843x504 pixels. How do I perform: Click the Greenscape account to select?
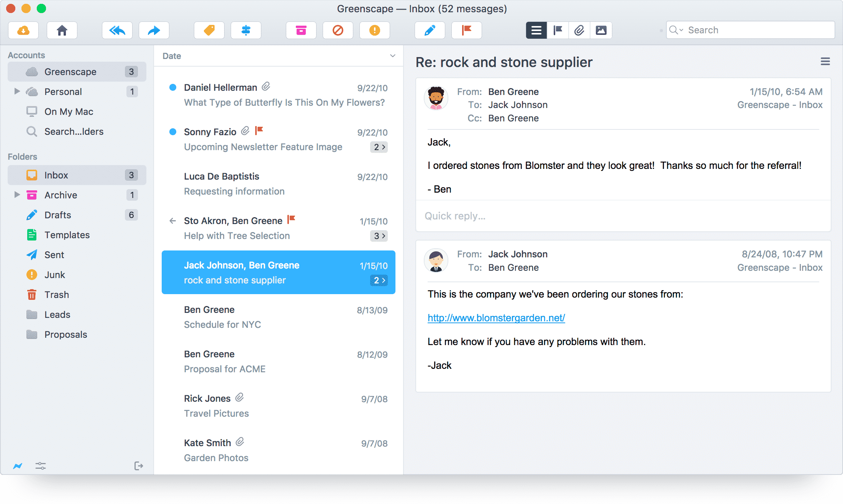pos(70,71)
